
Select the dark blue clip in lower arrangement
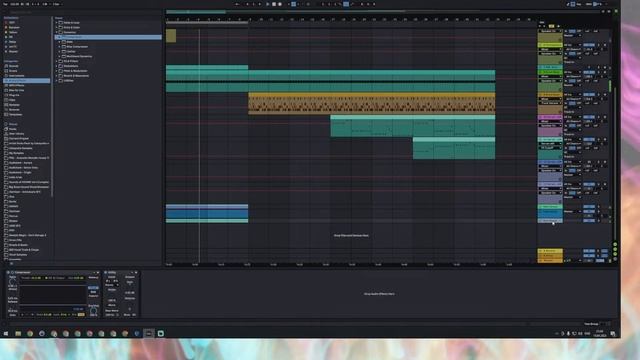point(207,213)
